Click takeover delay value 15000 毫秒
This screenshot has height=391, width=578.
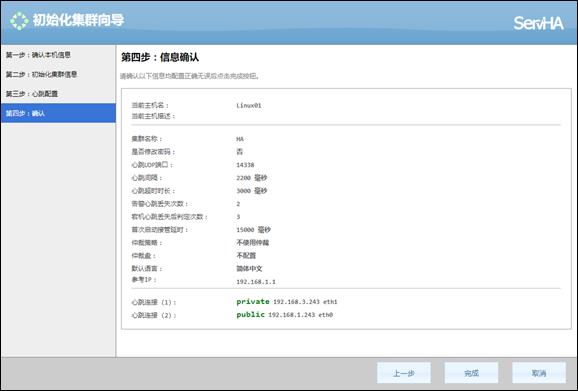(x=254, y=230)
